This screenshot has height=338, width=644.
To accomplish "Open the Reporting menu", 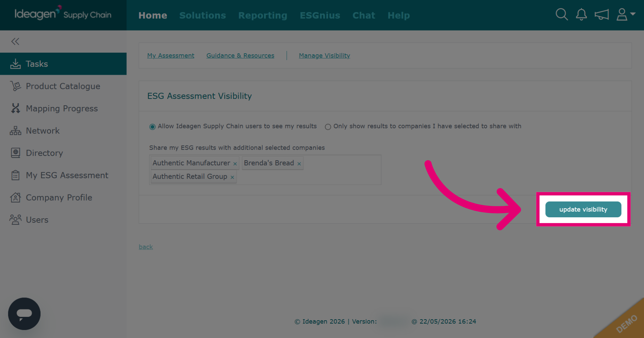I will tap(263, 15).
